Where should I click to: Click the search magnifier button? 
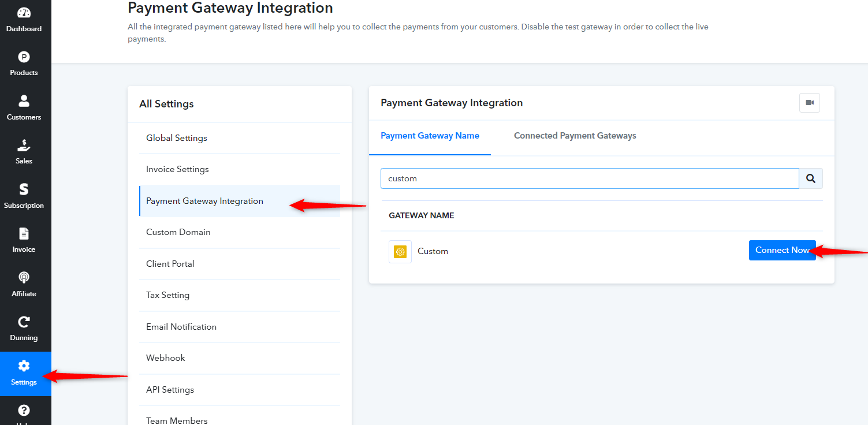click(811, 178)
